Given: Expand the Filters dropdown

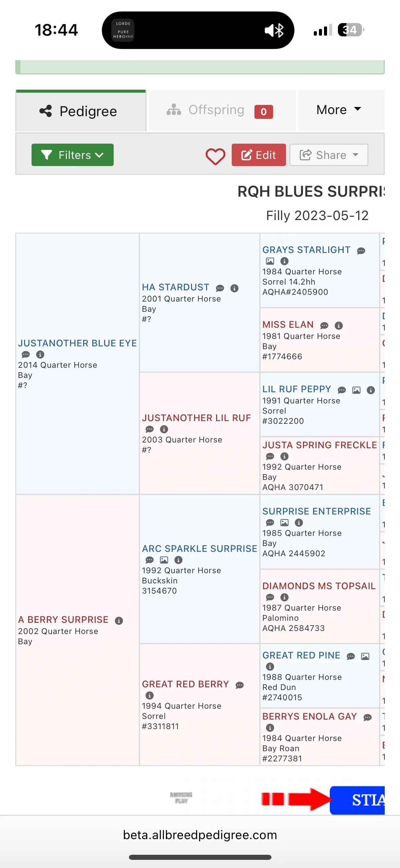Looking at the screenshot, I should click(73, 155).
